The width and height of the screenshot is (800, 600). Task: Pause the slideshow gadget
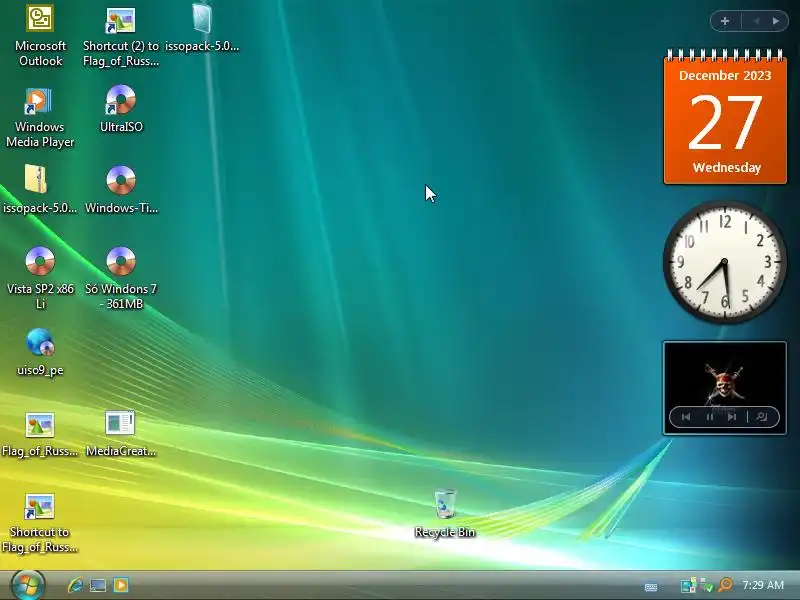point(709,417)
